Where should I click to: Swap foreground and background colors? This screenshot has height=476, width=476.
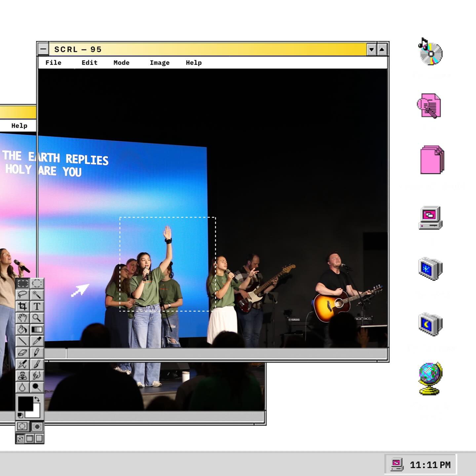pyautogui.click(x=37, y=399)
